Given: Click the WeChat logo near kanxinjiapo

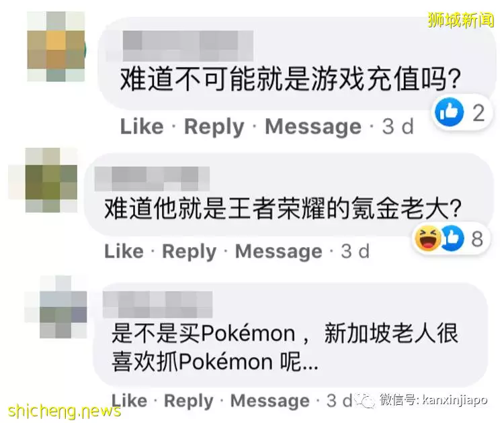Looking at the screenshot, I should click(x=365, y=401).
